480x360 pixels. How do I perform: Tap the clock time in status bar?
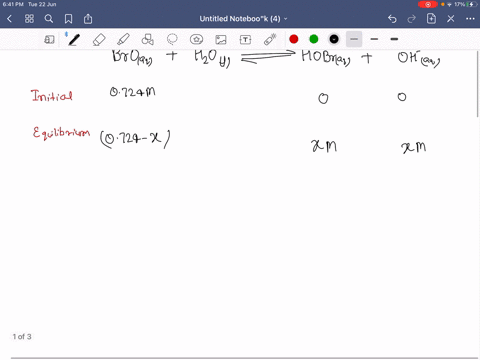click(x=13, y=4)
